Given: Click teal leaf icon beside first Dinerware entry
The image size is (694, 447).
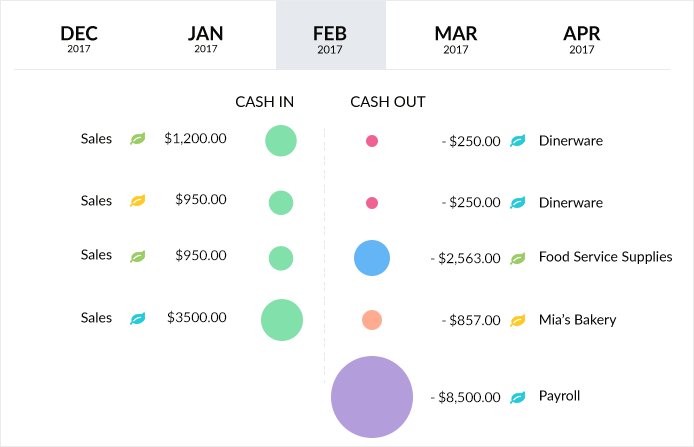Looking at the screenshot, I should click(x=518, y=141).
